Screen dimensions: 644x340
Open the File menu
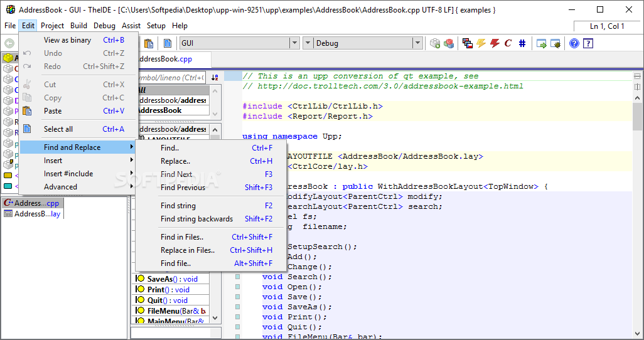(10, 26)
